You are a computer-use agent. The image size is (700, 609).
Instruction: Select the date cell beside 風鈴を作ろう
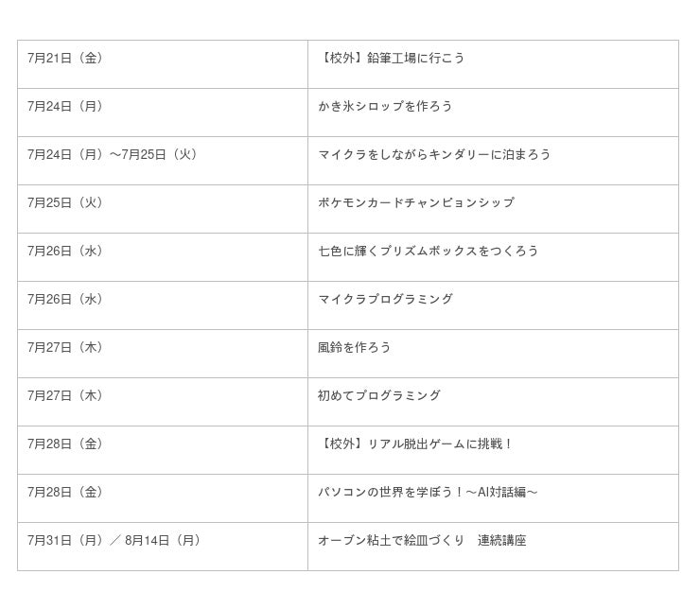pyautogui.click(x=65, y=348)
